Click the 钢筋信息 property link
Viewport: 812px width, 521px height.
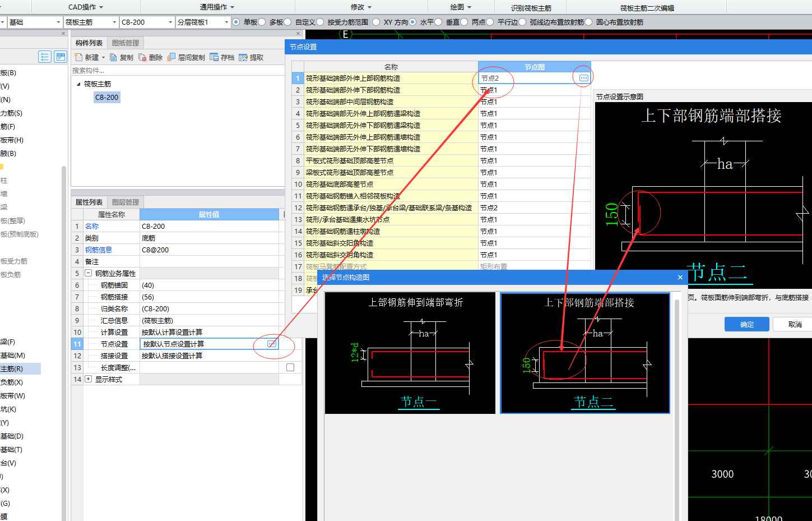point(99,250)
